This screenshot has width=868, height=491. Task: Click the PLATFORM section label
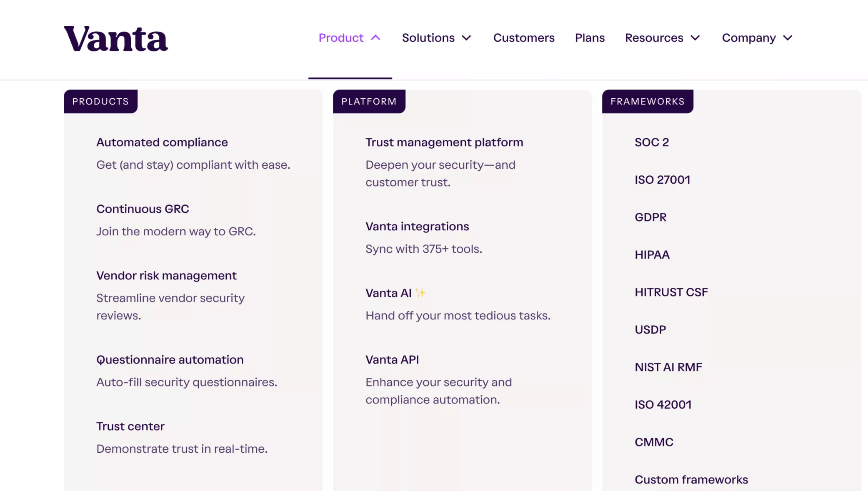click(369, 102)
